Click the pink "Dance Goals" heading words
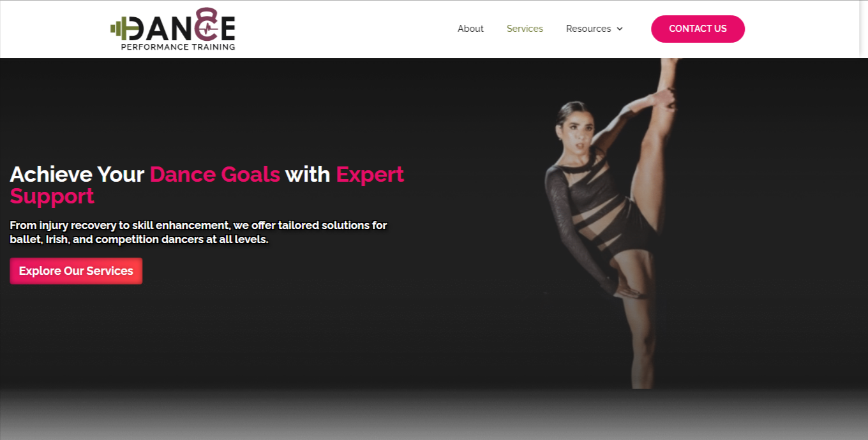 click(215, 174)
